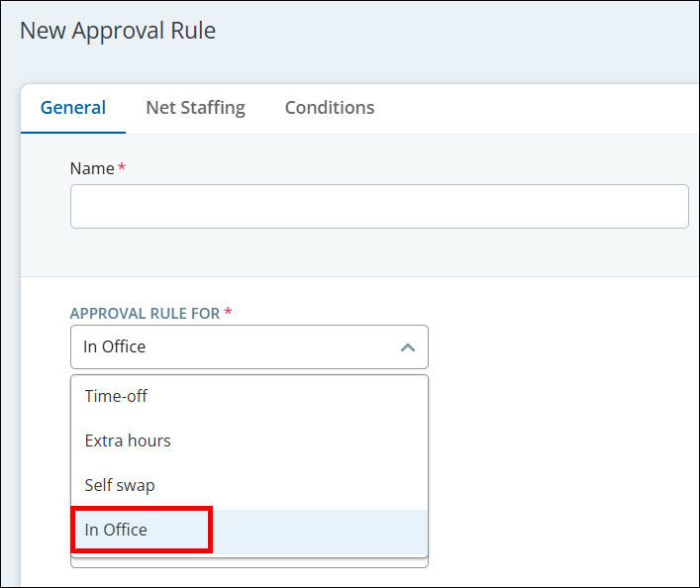Open the Net Staffing tab
This screenshot has width=700, height=588.
(195, 108)
